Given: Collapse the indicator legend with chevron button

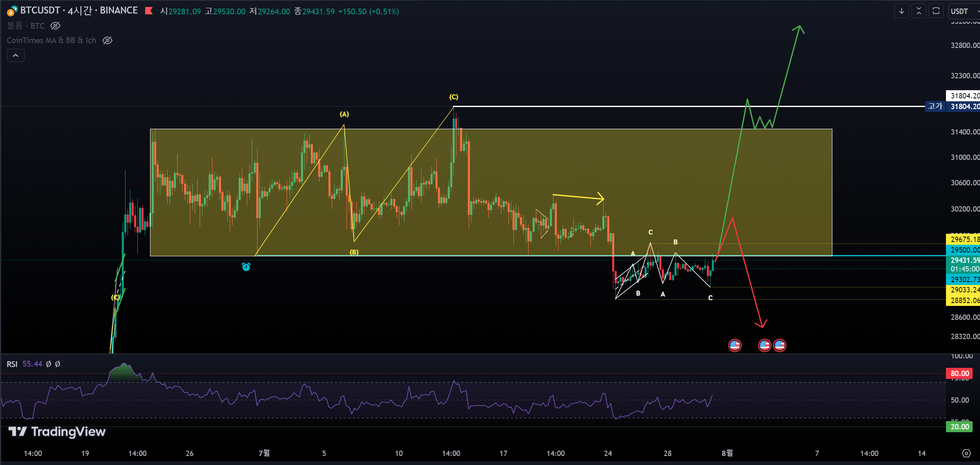Looking at the screenshot, I should pyautogui.click(x=16, y=55).
